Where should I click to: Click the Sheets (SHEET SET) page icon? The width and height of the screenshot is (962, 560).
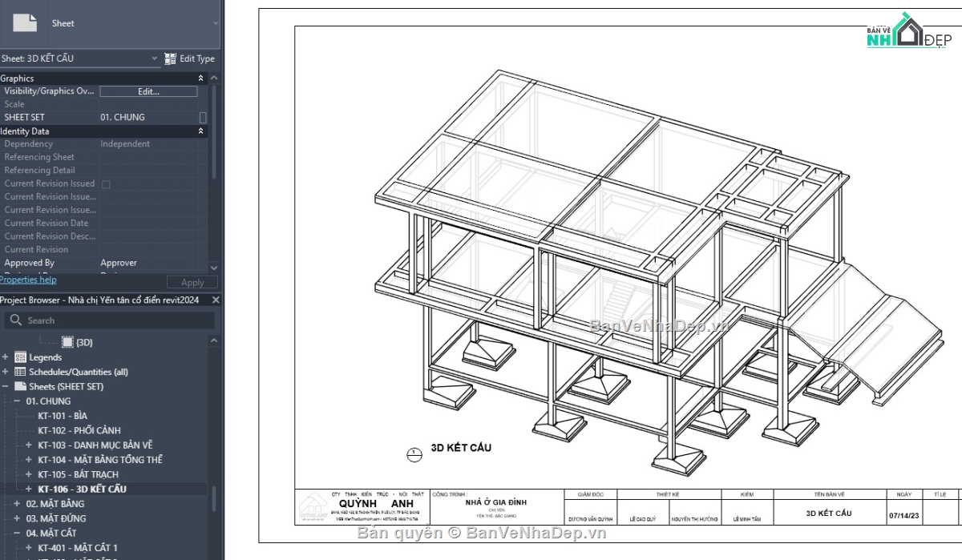tap(21, 386)
